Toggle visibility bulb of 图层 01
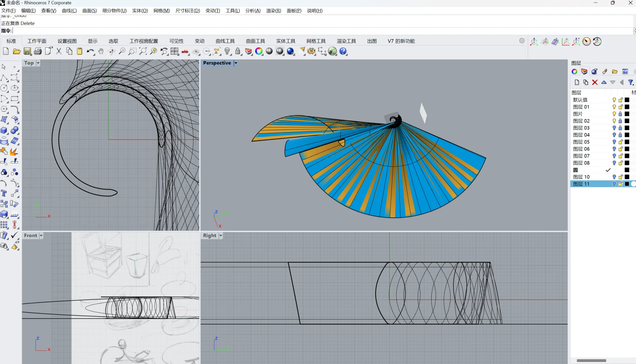This screenshot has width=636, height=364. (614, 107)
